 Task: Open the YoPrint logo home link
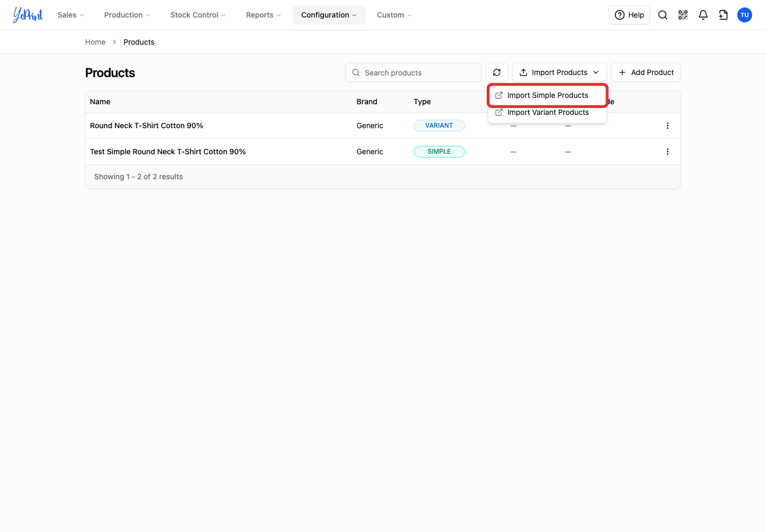click(28, 15)
